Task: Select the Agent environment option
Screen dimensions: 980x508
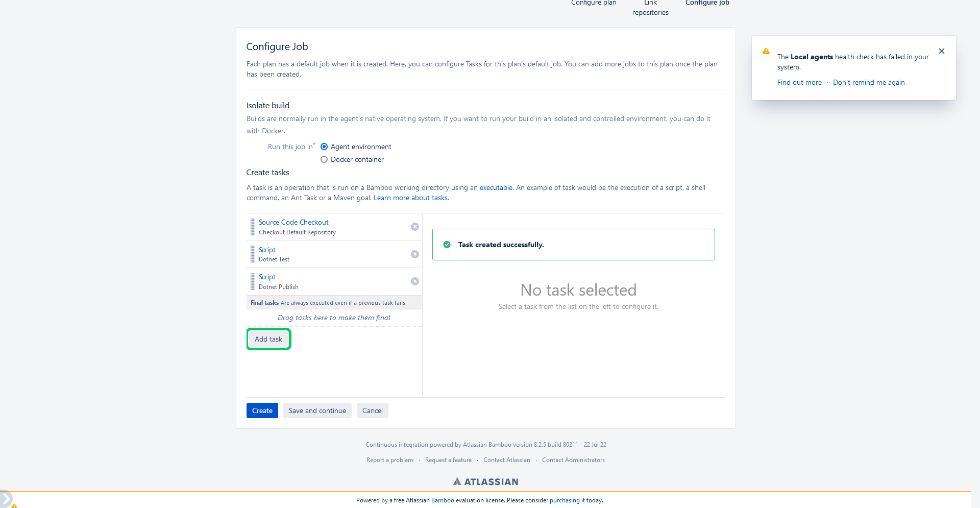Action: [324, 147]
